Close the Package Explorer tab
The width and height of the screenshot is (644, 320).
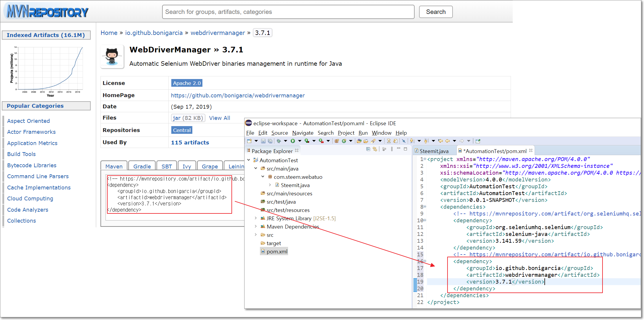[297, 150]
